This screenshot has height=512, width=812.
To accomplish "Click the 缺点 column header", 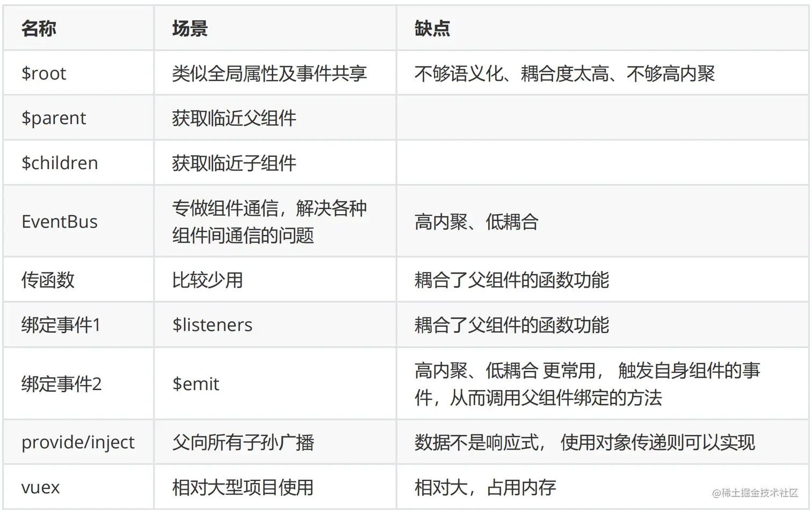I will point(432,28).
